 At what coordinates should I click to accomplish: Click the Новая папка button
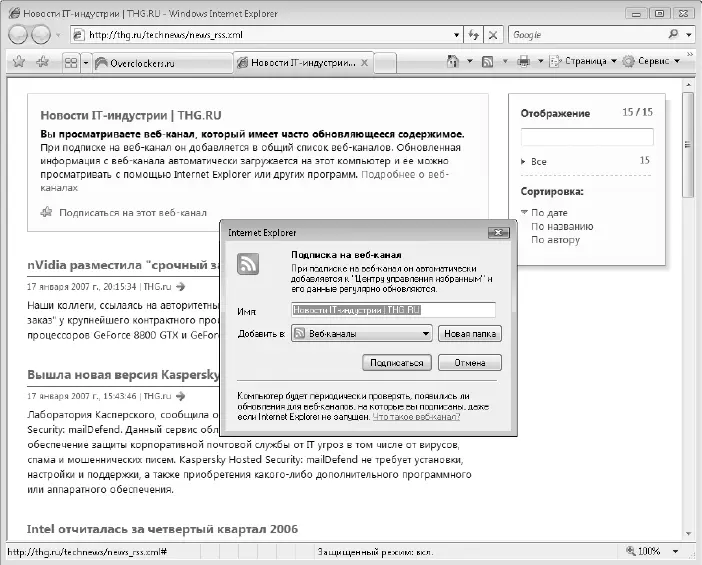point(470,334)
